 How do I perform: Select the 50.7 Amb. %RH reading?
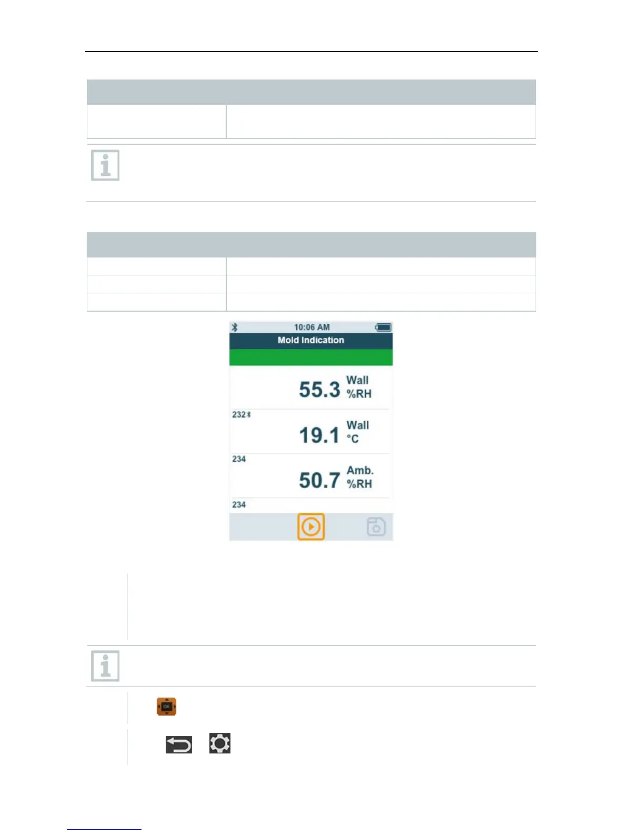point(336,479)
